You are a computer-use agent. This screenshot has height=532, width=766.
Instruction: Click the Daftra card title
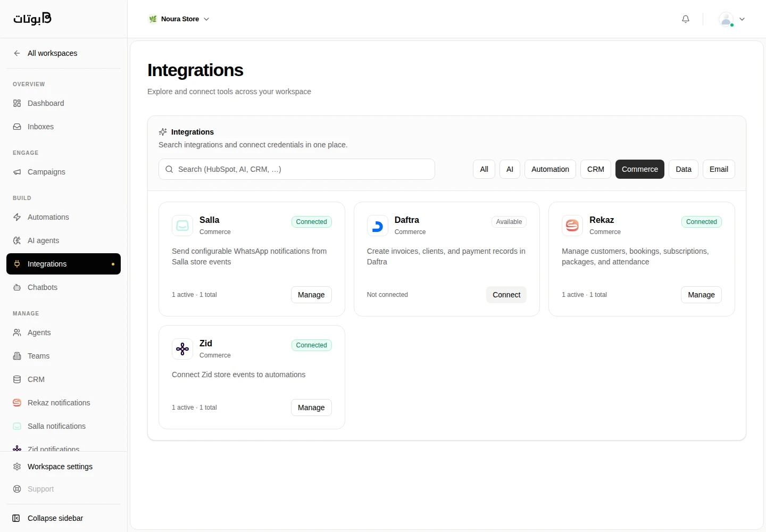click(x=407, y=220)
